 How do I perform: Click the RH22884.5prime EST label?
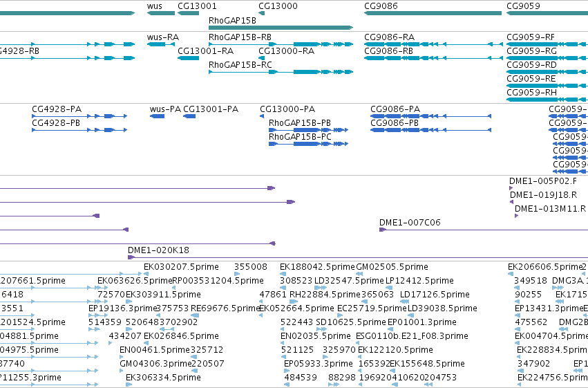click(x=325, y=295)
